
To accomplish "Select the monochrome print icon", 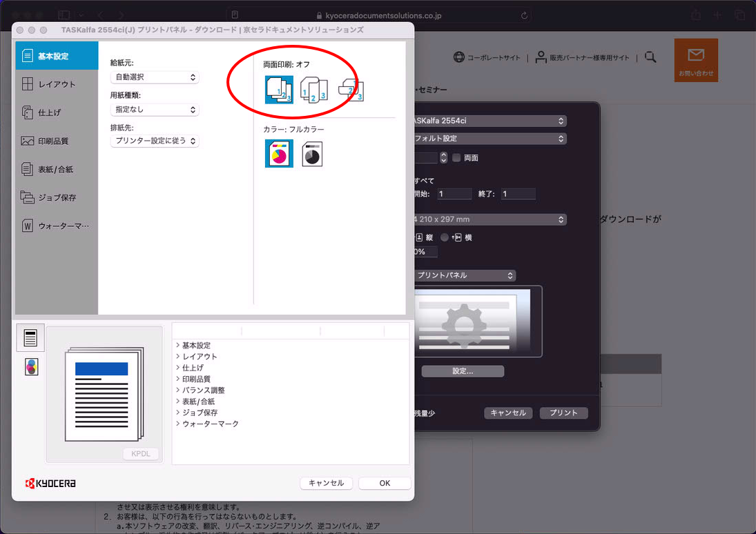I will coord(313,153).
